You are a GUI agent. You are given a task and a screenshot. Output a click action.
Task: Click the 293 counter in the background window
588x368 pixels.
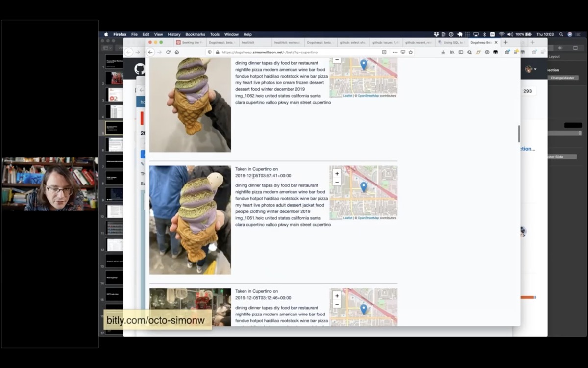pos(527,91)
